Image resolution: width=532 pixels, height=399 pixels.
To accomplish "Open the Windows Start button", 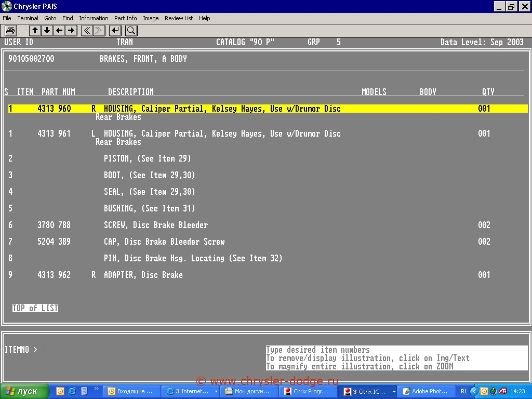I will (24, 392).
